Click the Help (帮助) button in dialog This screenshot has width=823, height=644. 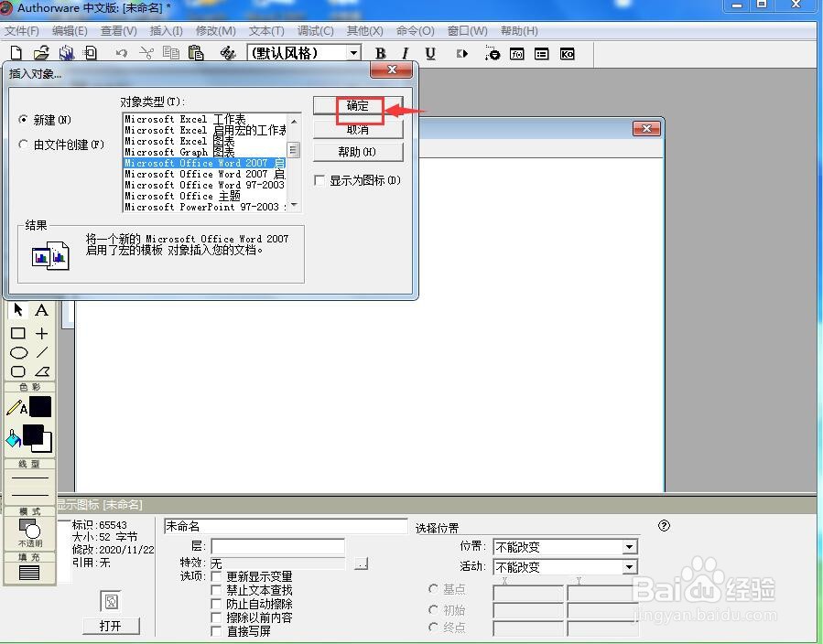[358, 152]
